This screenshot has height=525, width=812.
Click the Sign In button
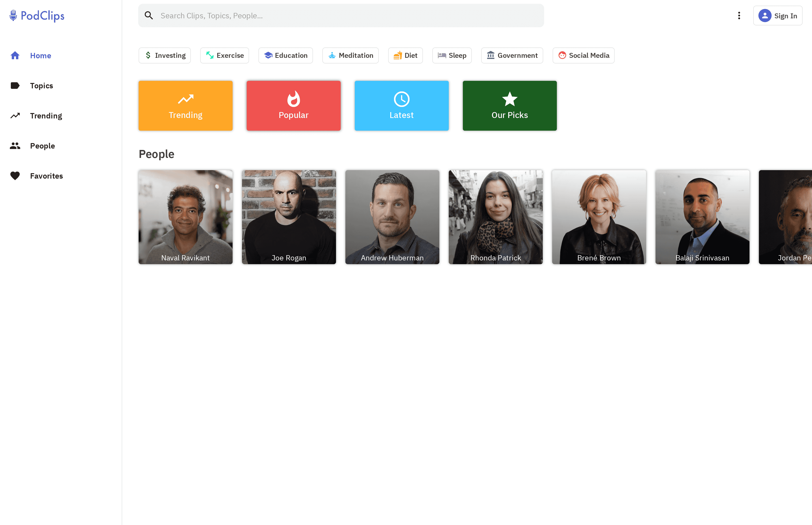click(x=778, y=15)
